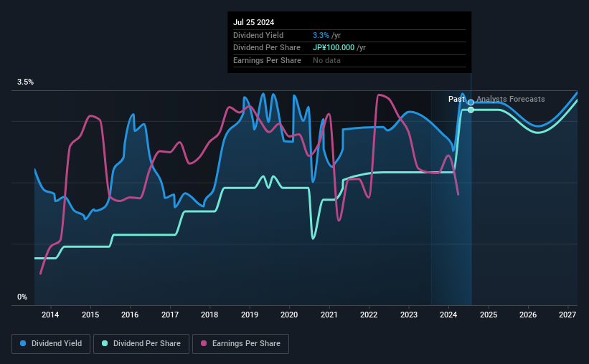Click the 2025 x-axis label
The image size is (589, 364).
click(x=489, y=315)
